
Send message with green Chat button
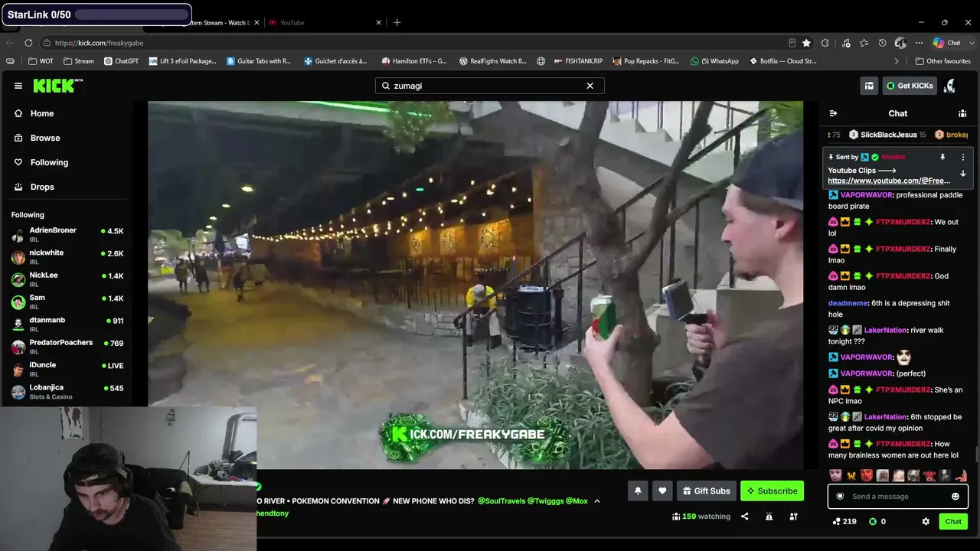click(x=953, y=521)
